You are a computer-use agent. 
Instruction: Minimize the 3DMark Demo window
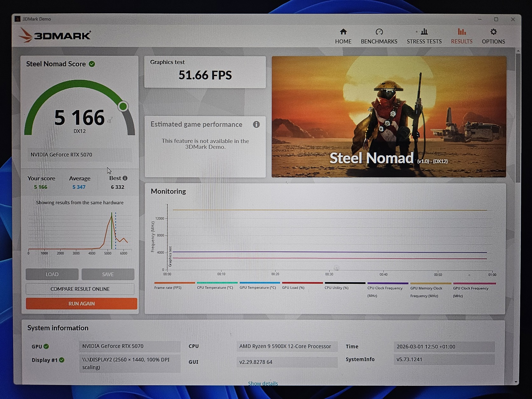tap(480, 19)
